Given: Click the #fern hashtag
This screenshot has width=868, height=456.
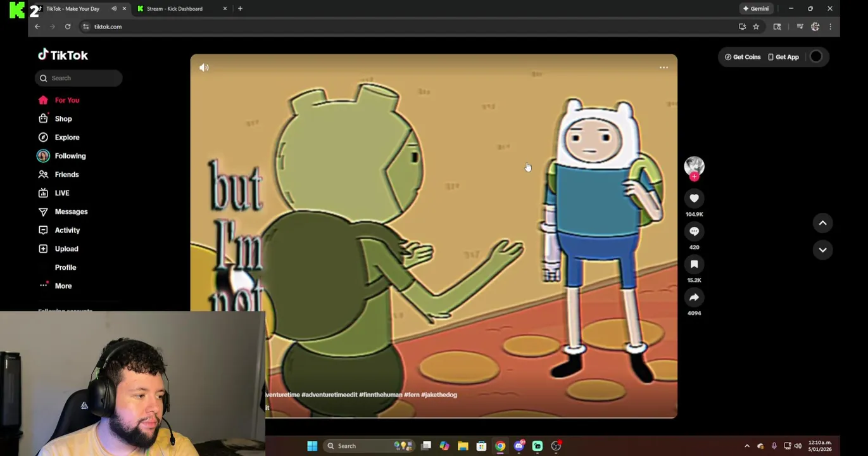Looking at the screenshot, I should (x=412, y=395).
